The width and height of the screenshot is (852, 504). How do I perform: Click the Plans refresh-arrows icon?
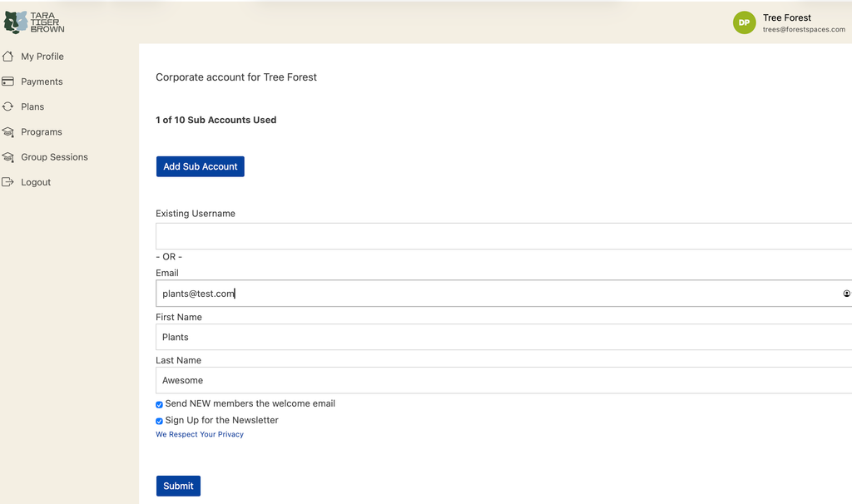click(x=7, y=106)
